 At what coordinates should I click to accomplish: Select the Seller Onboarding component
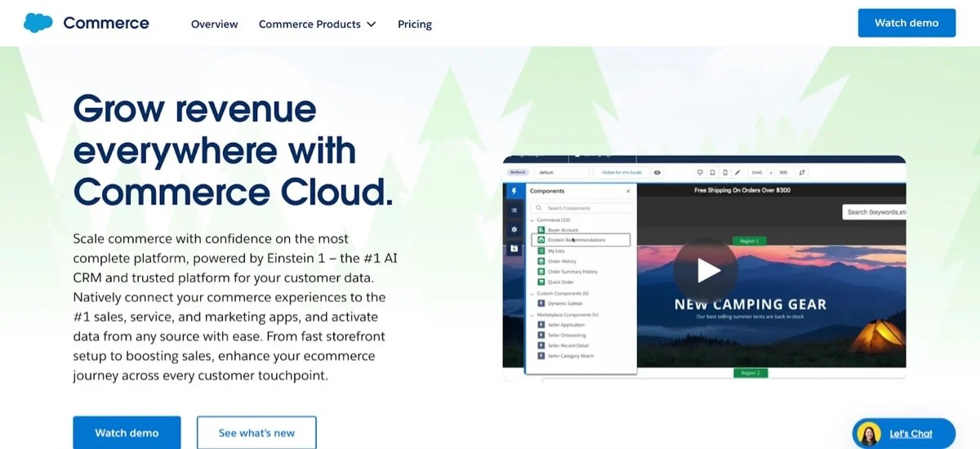(562, 336)
